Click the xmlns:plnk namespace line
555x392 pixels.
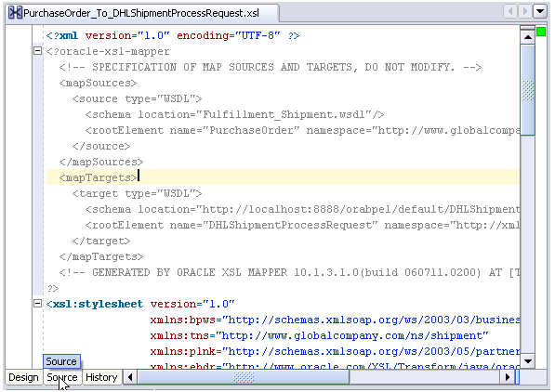(x=335, y=351)
